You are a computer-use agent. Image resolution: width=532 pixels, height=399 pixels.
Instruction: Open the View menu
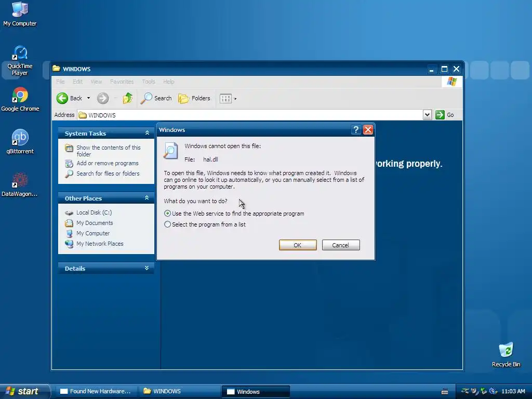tap(96, 82)
